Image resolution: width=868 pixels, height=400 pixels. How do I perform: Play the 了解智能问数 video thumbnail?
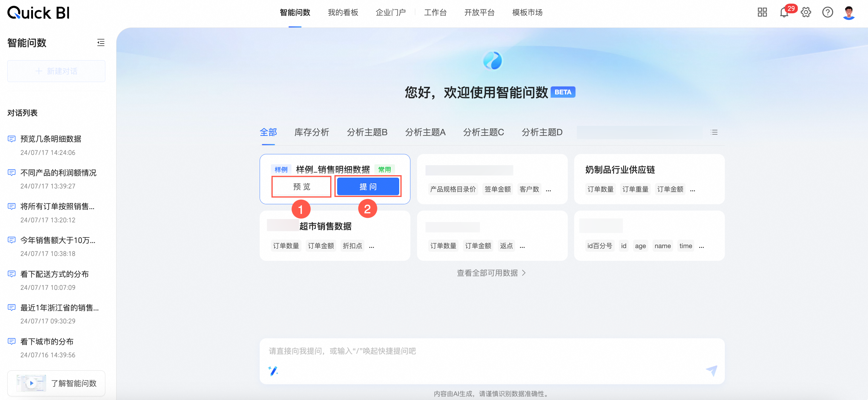(x=31, y=383)
